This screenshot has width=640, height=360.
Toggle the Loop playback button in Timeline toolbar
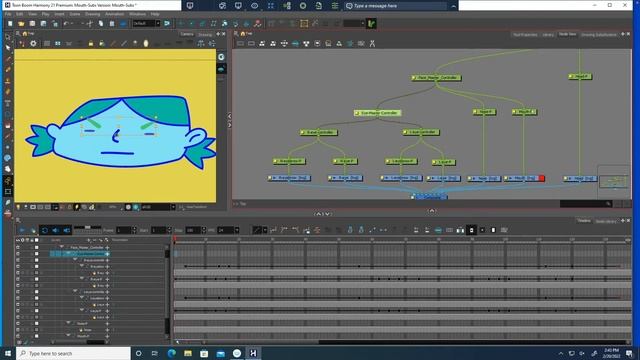pos(44,230)
